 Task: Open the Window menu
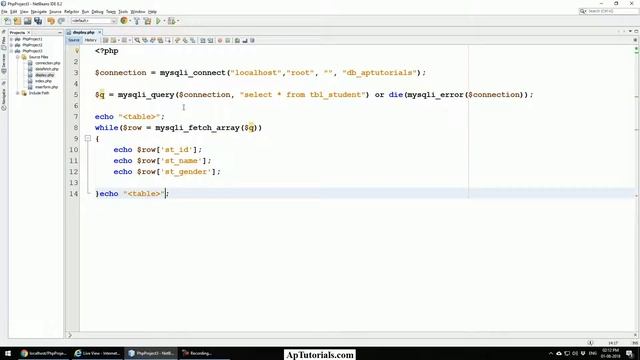138,12
